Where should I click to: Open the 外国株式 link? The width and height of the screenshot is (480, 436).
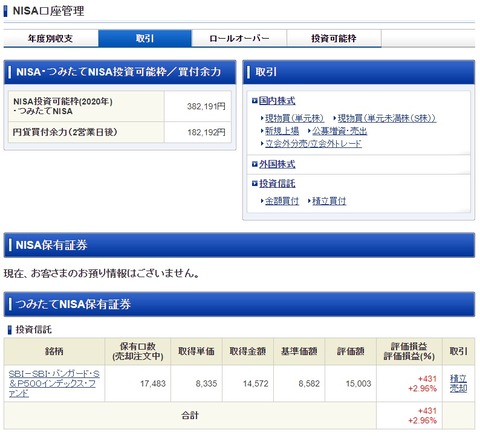coord(277,164)
